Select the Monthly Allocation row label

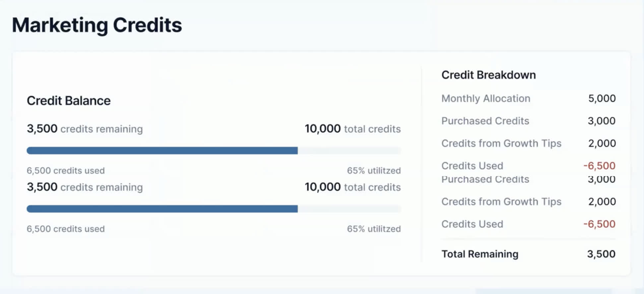click(x=486, y=99)
